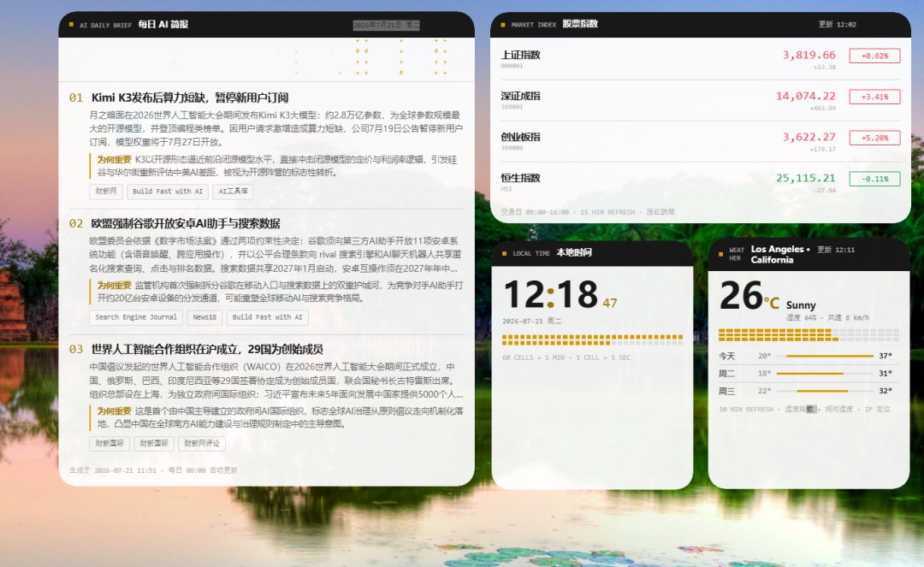The height and width of the screenshot is (567, 924).
Task: Click the Search Engine Journal source tag
Action: (x=136, y=317)
